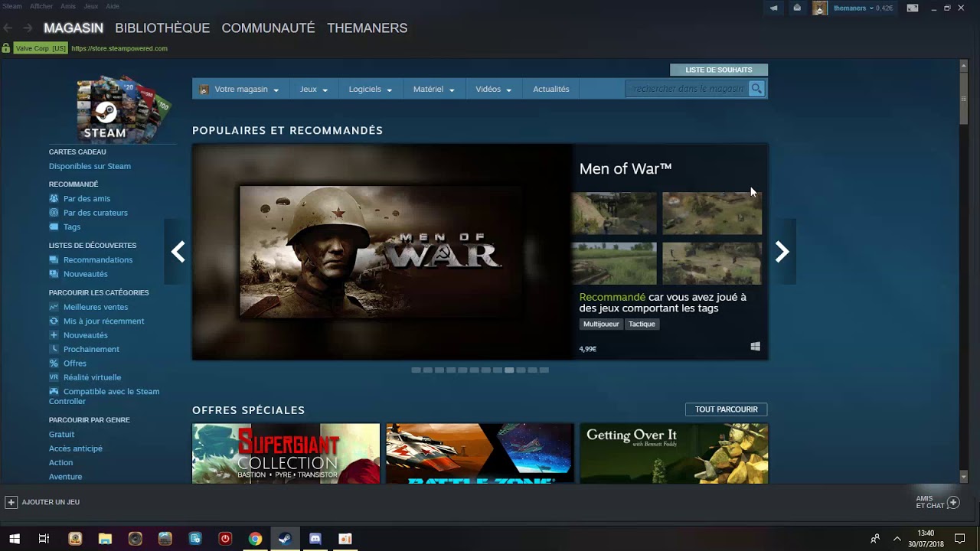
Task: Open recommendations Par des amis
Action: [87, 199]
